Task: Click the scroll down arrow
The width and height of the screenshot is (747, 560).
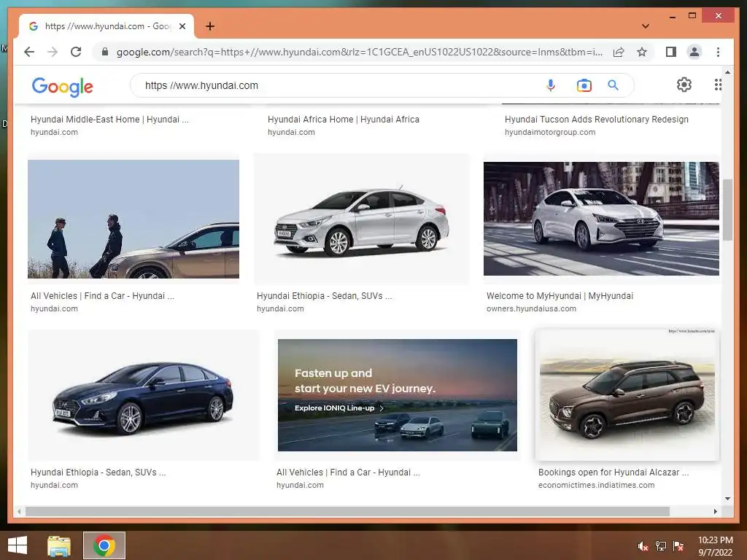Action: click(x=727, y=499)
